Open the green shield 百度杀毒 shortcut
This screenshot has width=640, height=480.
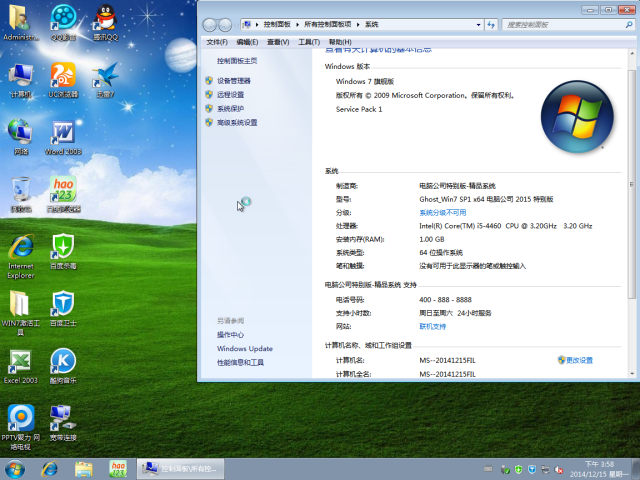tap(63, 251)
